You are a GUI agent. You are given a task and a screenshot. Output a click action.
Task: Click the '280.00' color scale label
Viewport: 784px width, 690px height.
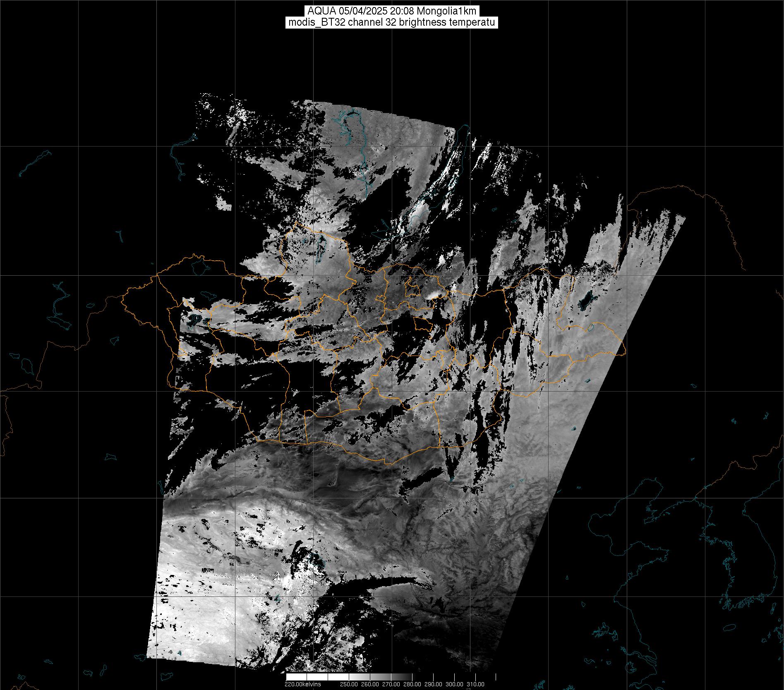tap(412, 684)
